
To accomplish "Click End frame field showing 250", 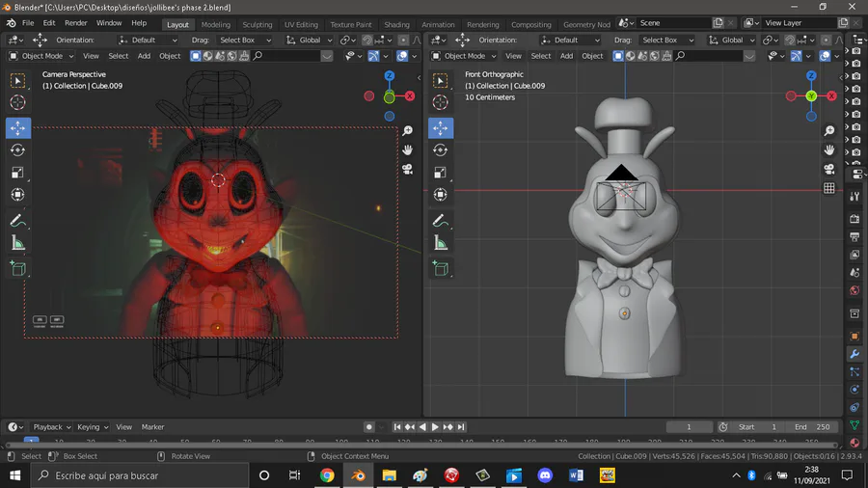I will pyautogui.click(x=812, y=427).
